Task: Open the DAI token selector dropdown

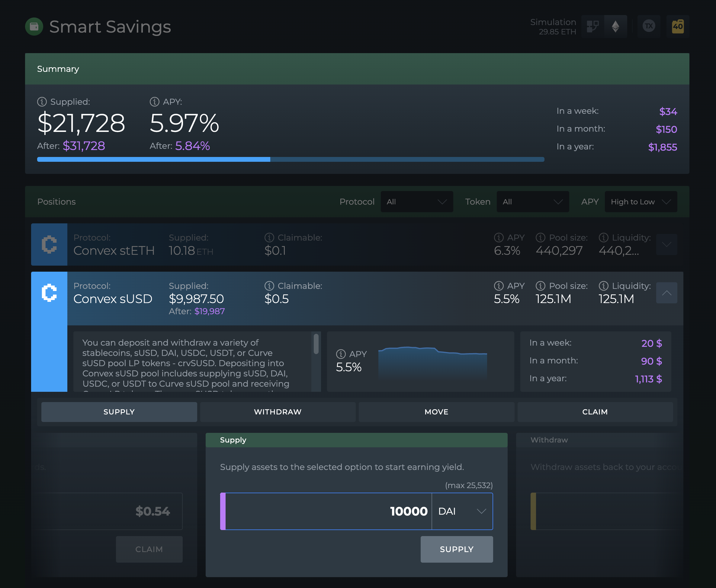Action: (462, 511)
